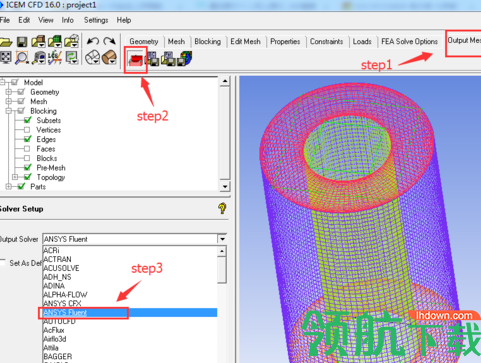
Task: Open the Settings menu
Action: 96,20
